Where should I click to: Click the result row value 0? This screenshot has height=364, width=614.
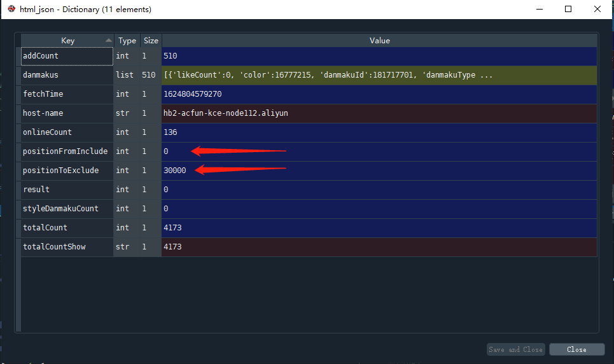tap(379, 189)
